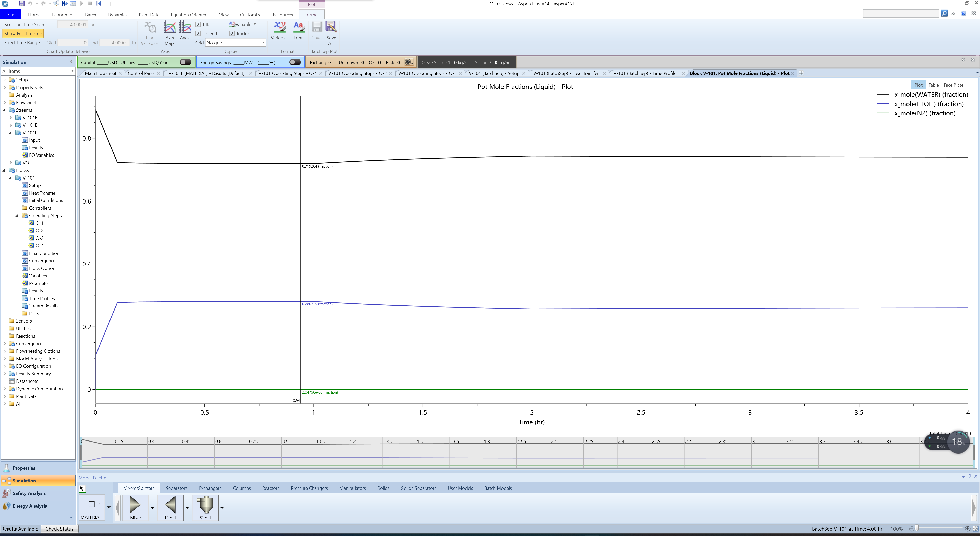980x536 pixels.
Task: Click the Next (N) arrow icon
Action: point(64,3)
